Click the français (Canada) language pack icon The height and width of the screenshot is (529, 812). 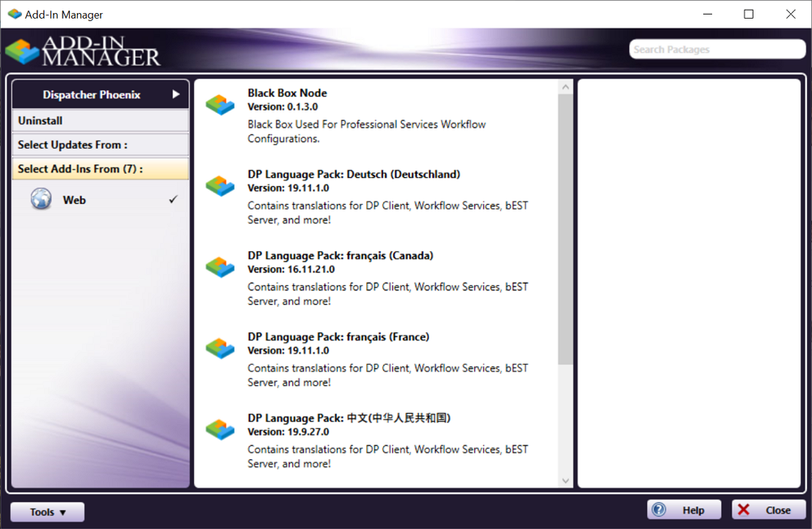220,267
